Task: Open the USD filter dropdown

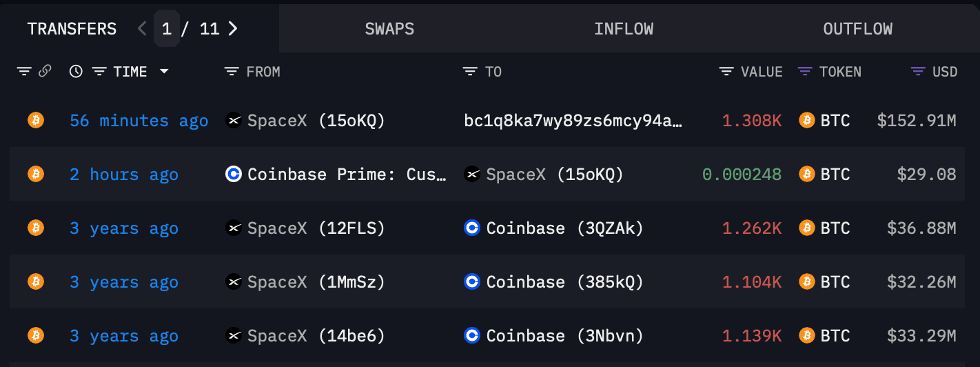Action: (x=918, y=72)
